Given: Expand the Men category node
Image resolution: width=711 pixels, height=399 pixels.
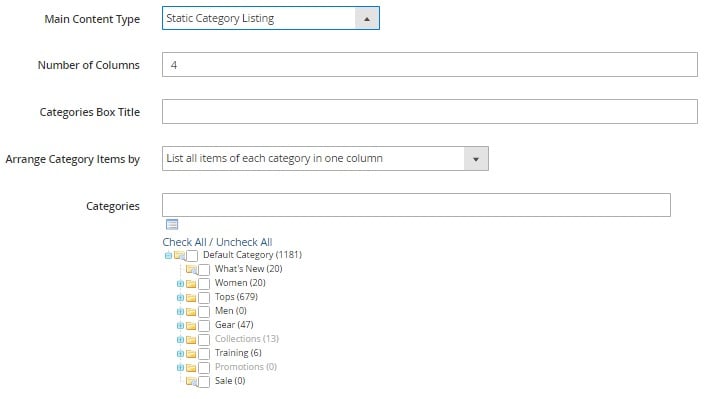Looking at the screenshot, I should click(180, 312).
